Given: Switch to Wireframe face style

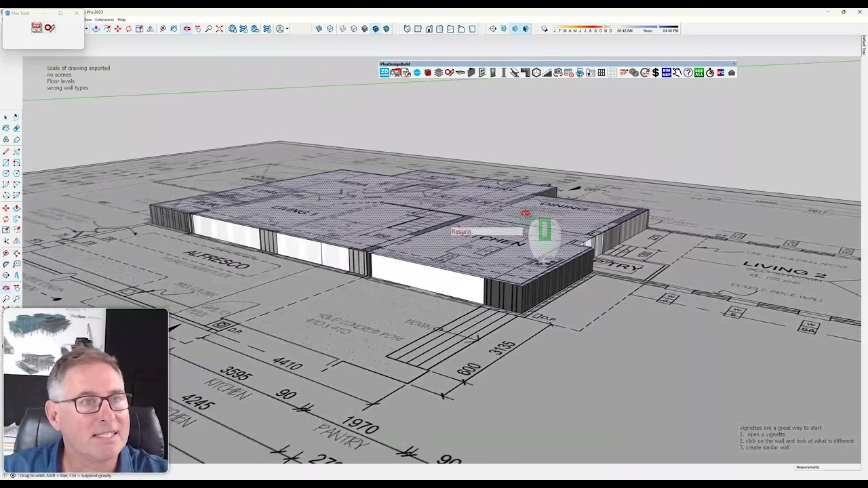Looking at the screenshot, I should point(342,28).
